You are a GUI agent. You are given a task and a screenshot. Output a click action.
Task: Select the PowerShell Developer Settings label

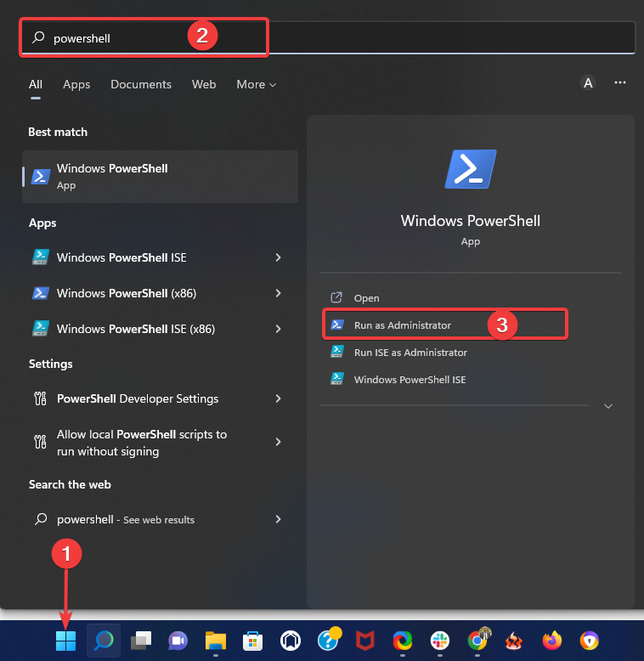coord(138,398)
